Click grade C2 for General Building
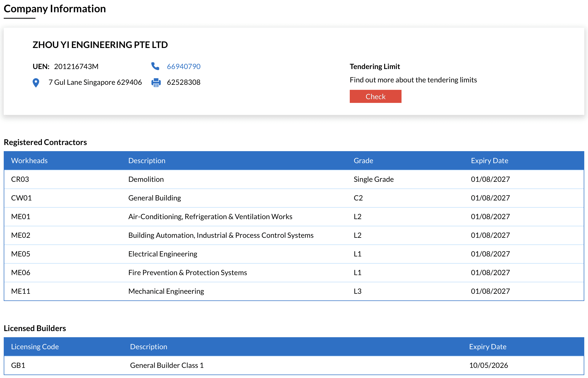 [x=358, y=198]
